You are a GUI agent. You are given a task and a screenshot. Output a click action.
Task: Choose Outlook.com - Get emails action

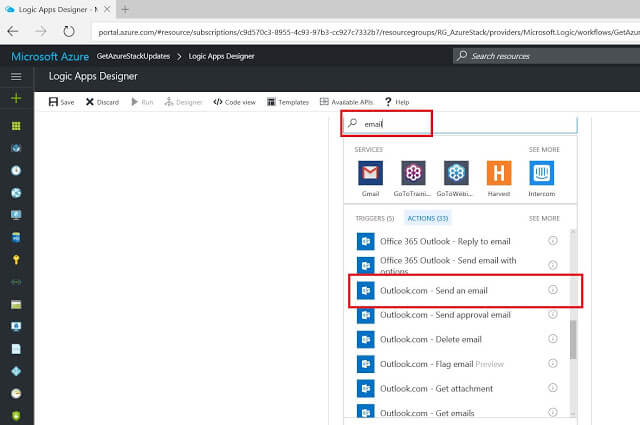(457, 412)
